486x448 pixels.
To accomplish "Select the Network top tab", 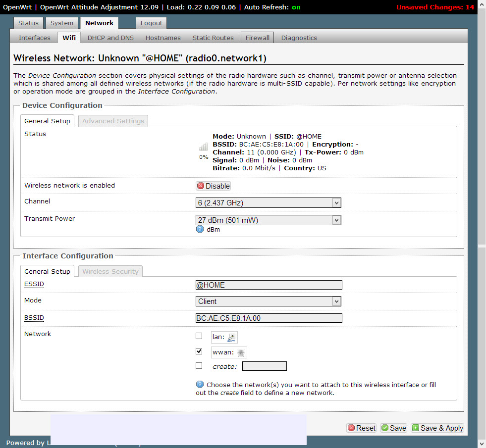I will tap(99, 23).
